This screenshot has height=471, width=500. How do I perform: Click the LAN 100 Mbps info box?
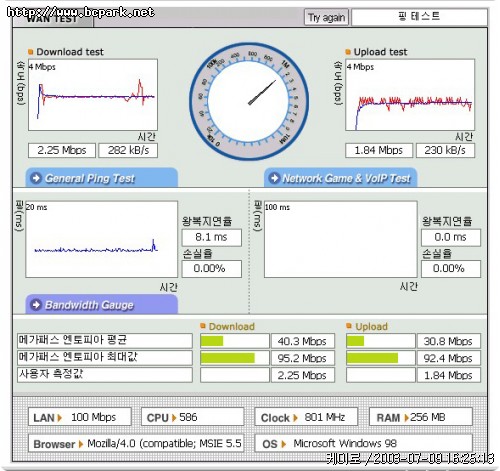[x=80, y=417]
